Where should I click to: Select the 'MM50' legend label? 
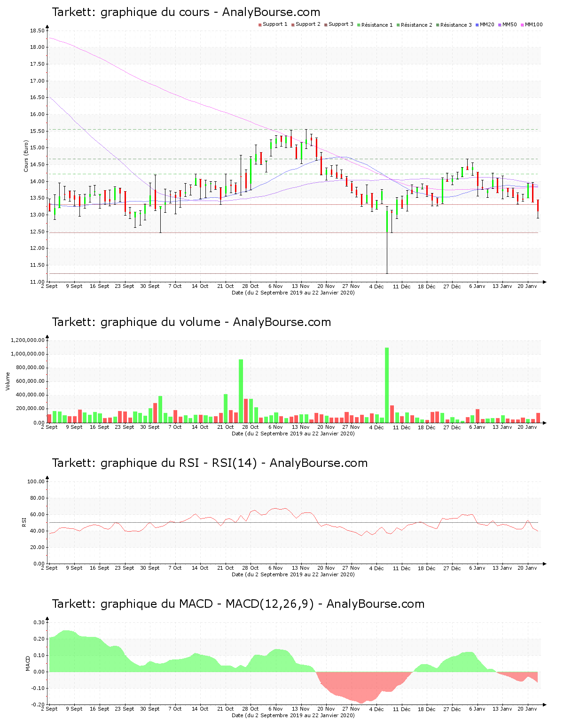click(509, 24)
